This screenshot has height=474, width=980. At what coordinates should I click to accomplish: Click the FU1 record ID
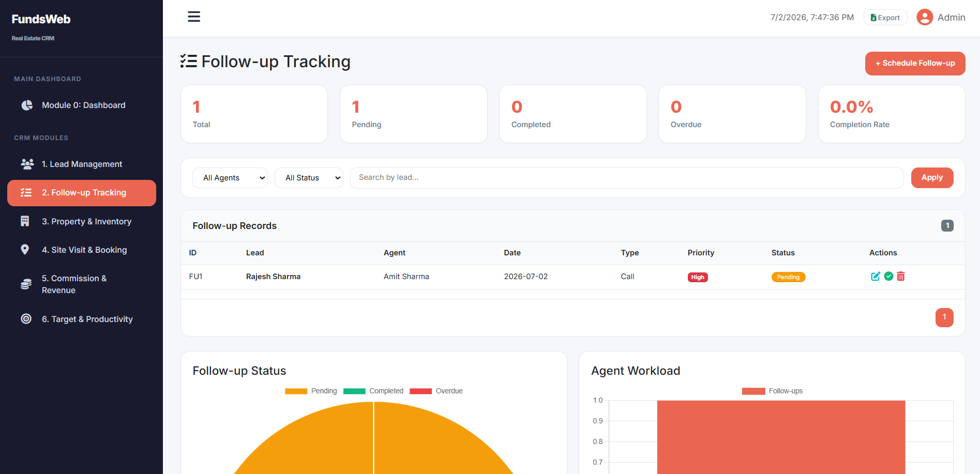[x=195, y=277]
